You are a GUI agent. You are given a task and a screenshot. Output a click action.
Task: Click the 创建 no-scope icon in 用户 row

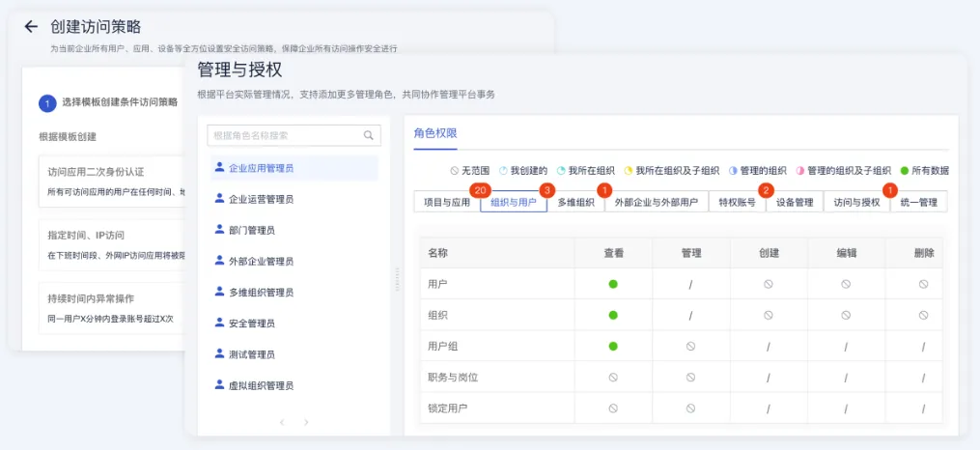tap(769, 284)
